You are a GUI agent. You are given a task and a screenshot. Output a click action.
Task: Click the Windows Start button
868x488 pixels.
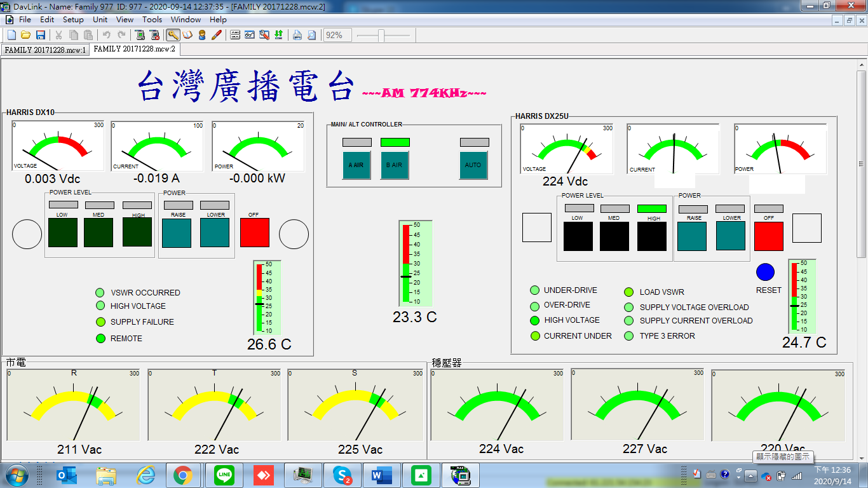coord(17,475)
